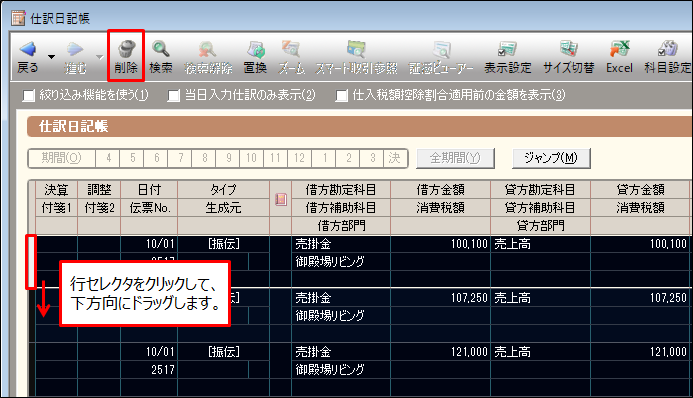Image resolution: width=693 pixels, height=398 pixels.
Task: Click the 調整 column header
Action: point(99,190)
